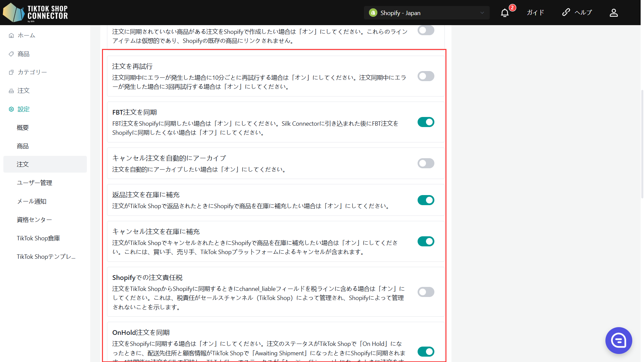Click the 商品 tag icon in sidebar

pos(11,54)
